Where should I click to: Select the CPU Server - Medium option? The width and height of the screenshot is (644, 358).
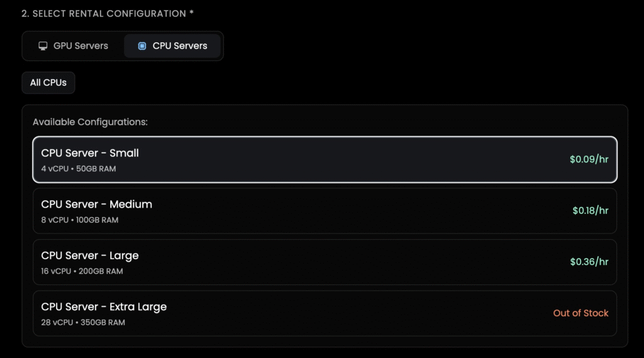click(x=325, y=211)
